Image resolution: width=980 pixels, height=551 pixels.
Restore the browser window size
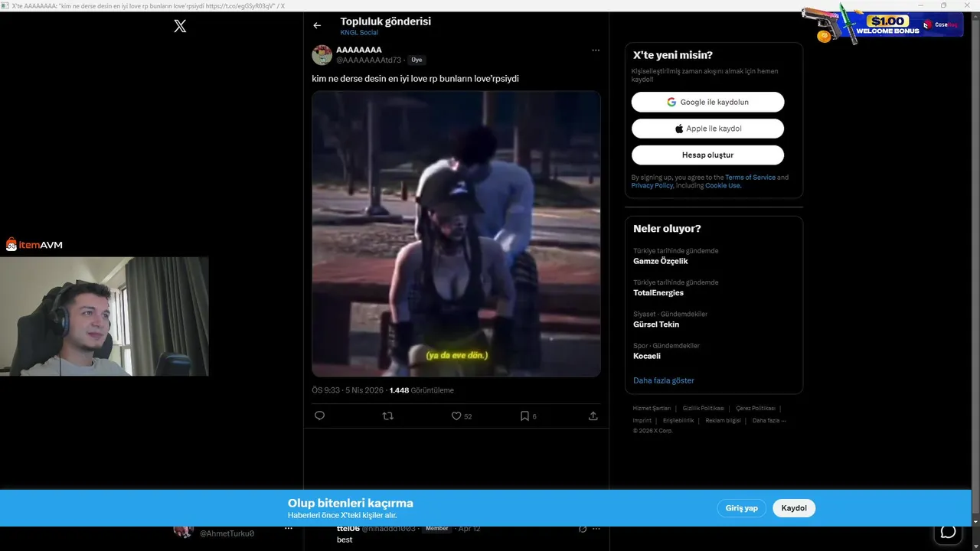tap(943, 5)
